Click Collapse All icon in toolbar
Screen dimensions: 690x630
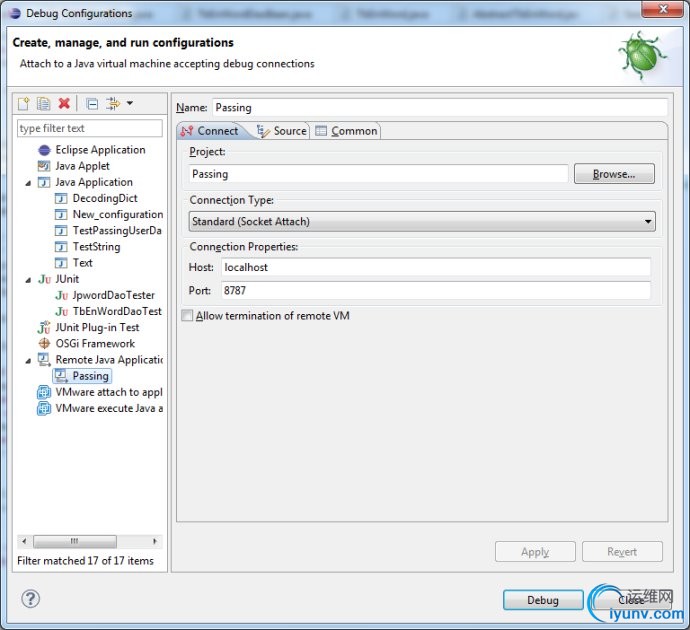tap(92, 104)
